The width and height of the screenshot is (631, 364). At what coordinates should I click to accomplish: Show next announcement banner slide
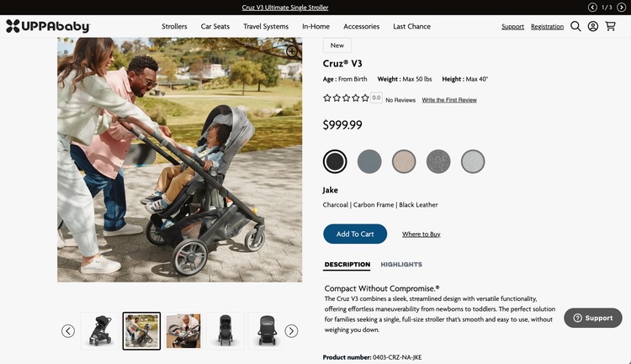[x=623, y=8]
